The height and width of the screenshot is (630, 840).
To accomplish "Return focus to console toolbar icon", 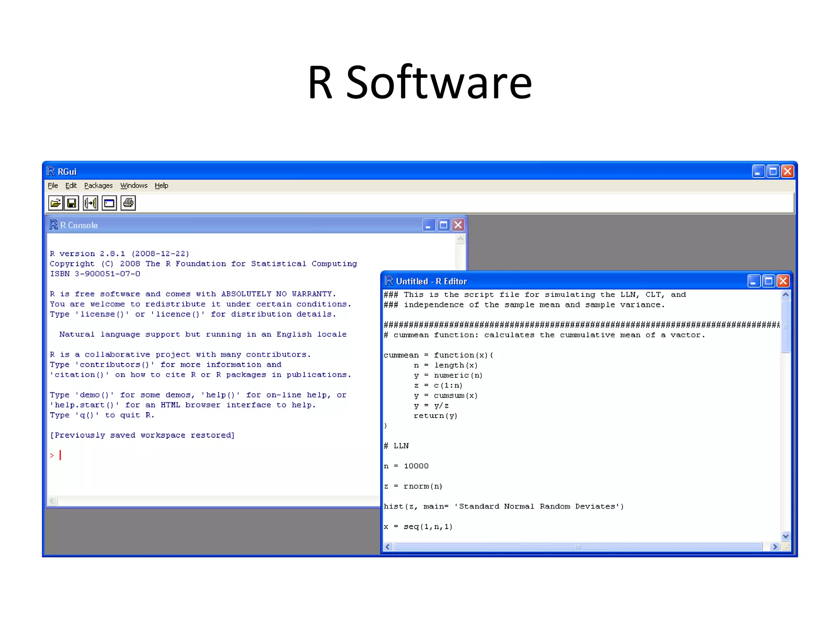I will (109, 203).
